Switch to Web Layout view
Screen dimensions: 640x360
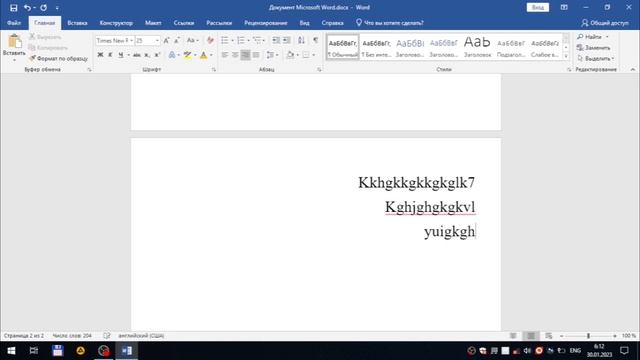click(x=549, y=336)
